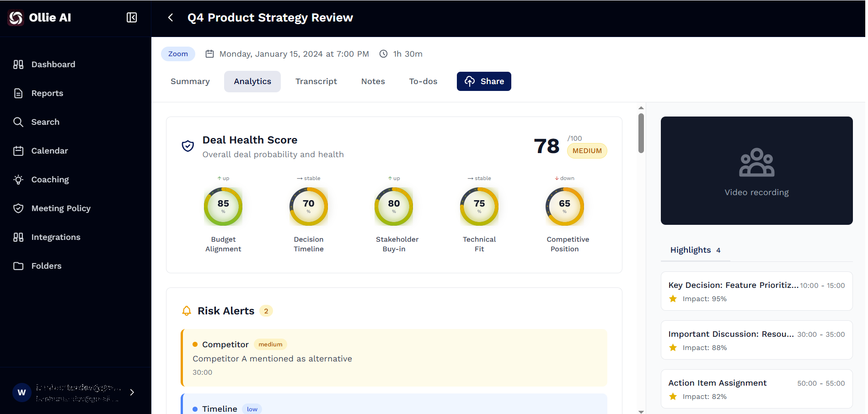Click the Zoom platform badge

[x=178, y=54]
